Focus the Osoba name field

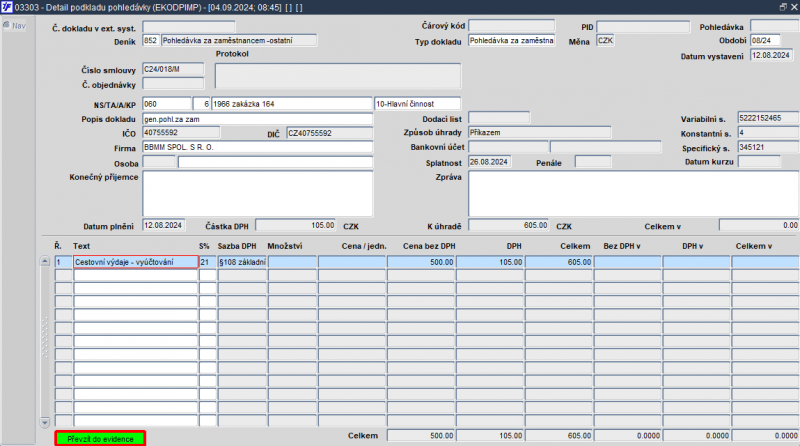pyautogui.click(x=275, y=162)
